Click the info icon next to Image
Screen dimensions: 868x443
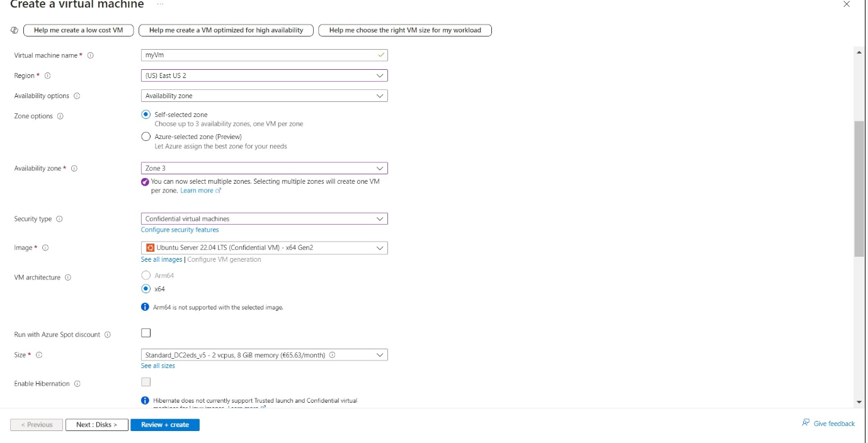(45, 248)
